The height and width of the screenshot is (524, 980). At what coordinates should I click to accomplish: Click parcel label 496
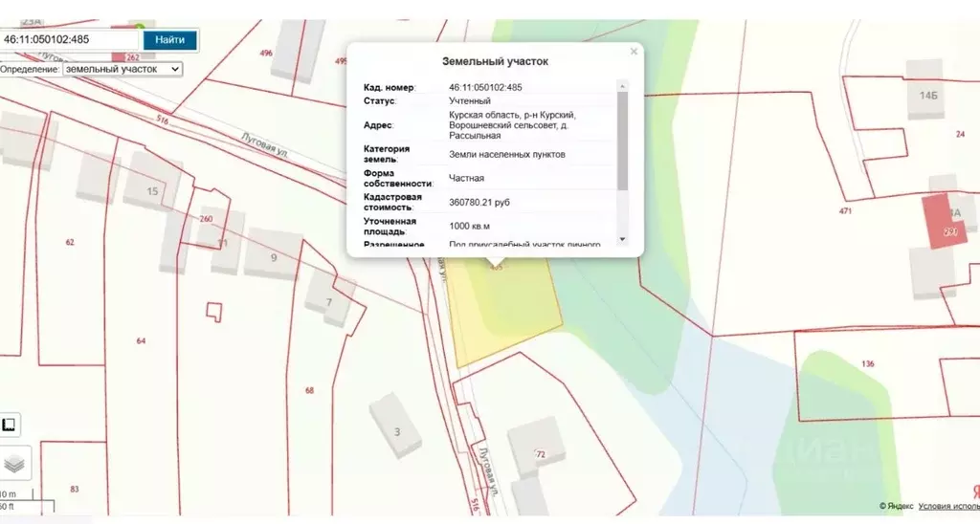[266, 54]
